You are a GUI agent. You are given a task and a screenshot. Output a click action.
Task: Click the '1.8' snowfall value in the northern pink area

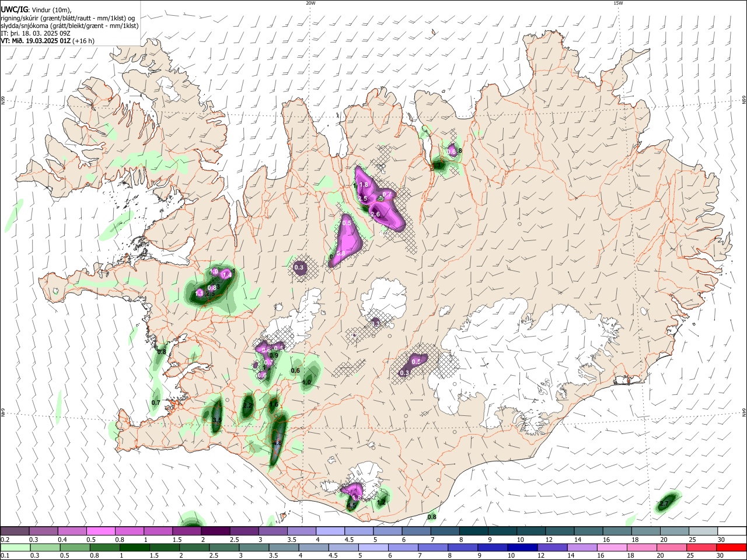pos(364,184)
